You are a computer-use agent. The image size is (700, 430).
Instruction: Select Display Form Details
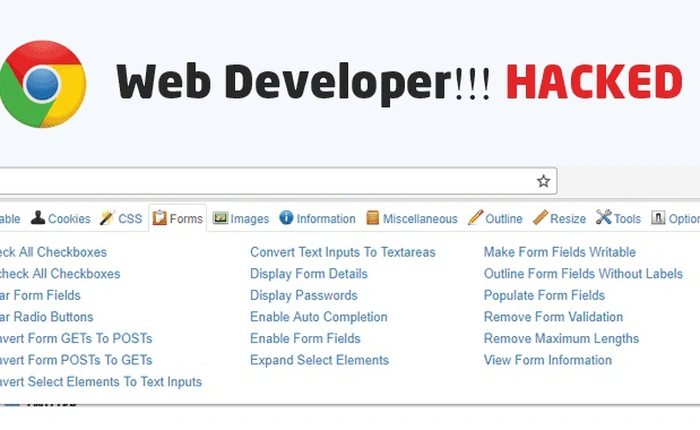pyautogui.click(x=308, y=274)
